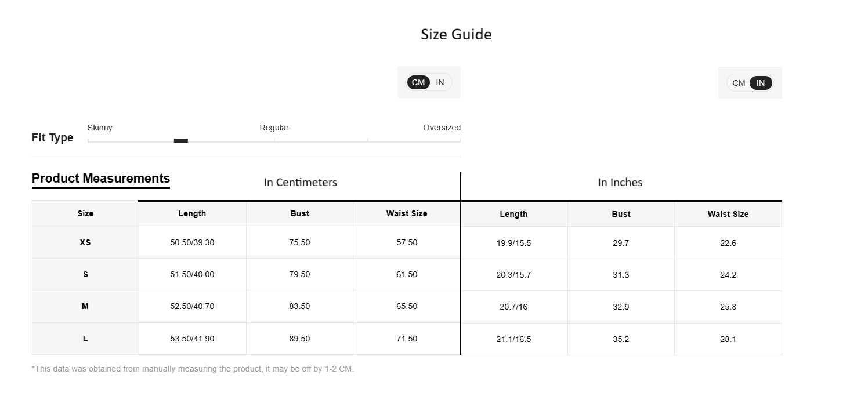This screenshot has height=407, width=868.
Task: Select the XS size row header
Action: pyautogui.click(x=85, y=242)
